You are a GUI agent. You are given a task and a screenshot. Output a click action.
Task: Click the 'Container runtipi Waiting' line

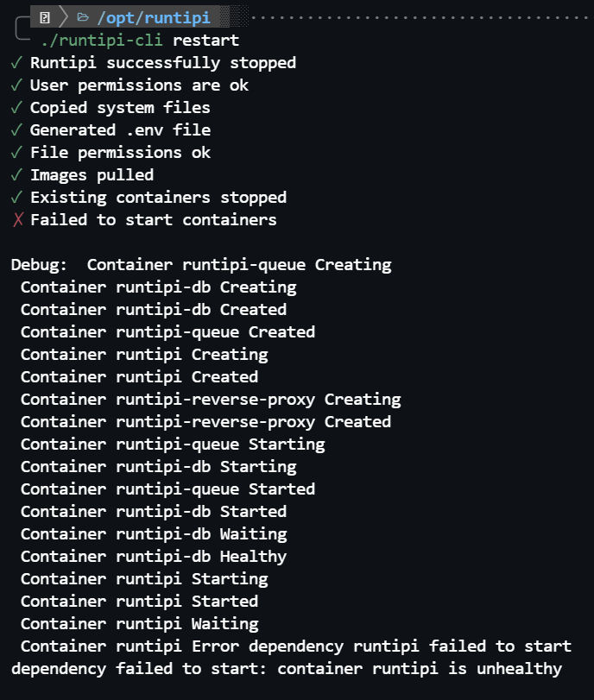tap(139, 623)
